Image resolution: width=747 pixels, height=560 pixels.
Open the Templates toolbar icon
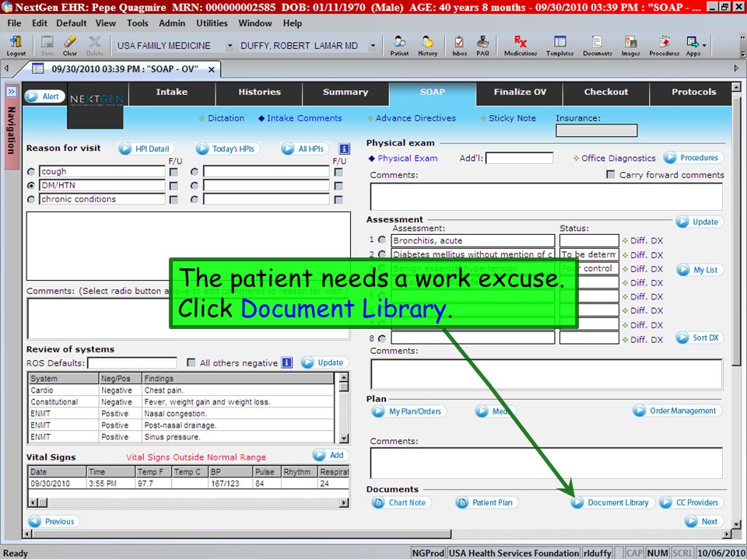[x=559, y=46]
